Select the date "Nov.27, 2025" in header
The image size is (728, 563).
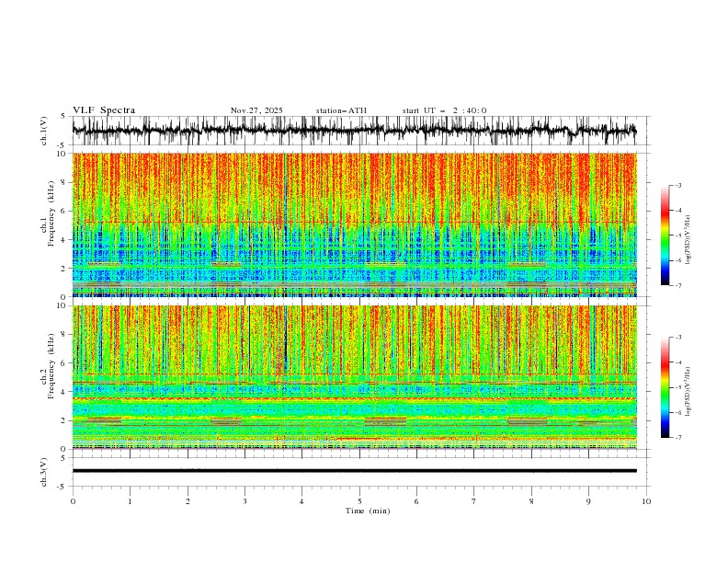[256, 110]
